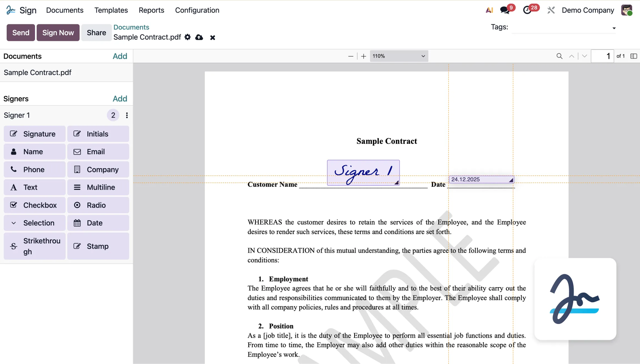Viewport: 640px width, 364px height.
Task: Pick the Initials field type
Action: (x=98, y=134)
